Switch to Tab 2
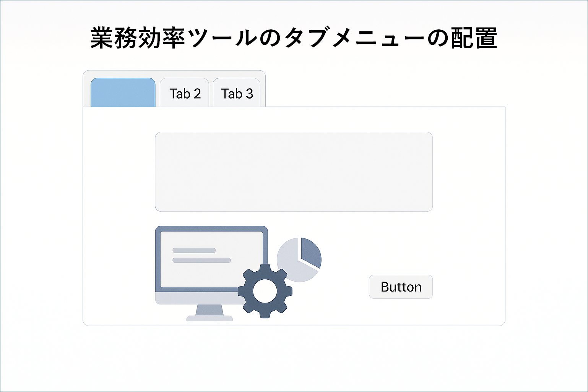 (x=185, y=94)
